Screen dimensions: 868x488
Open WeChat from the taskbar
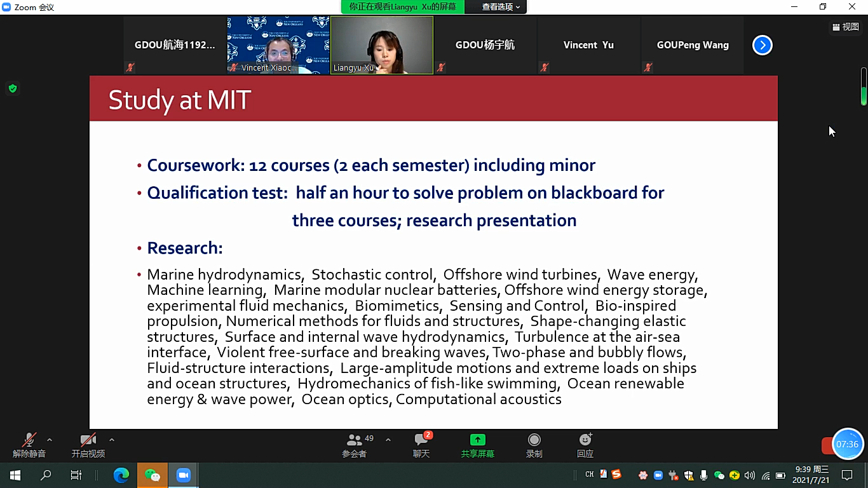pos(152,475)
